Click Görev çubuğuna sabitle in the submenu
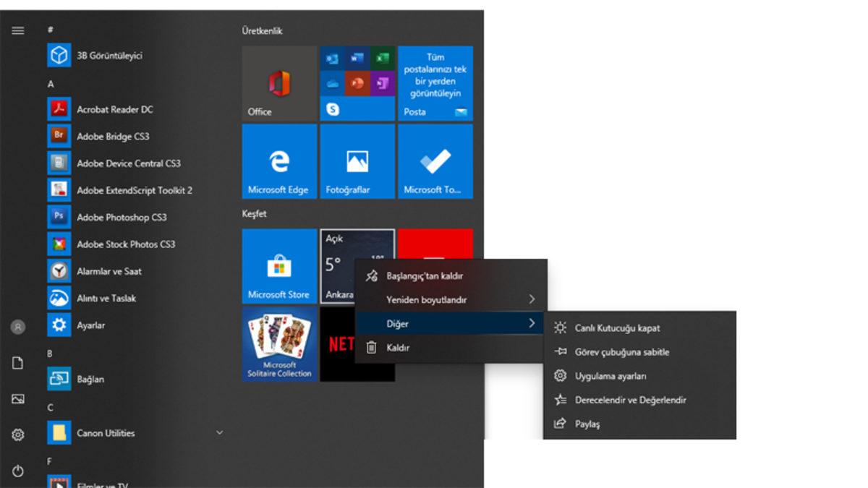Image resolution: width=868 pixels, height=488 pixels. coord(622,351)
